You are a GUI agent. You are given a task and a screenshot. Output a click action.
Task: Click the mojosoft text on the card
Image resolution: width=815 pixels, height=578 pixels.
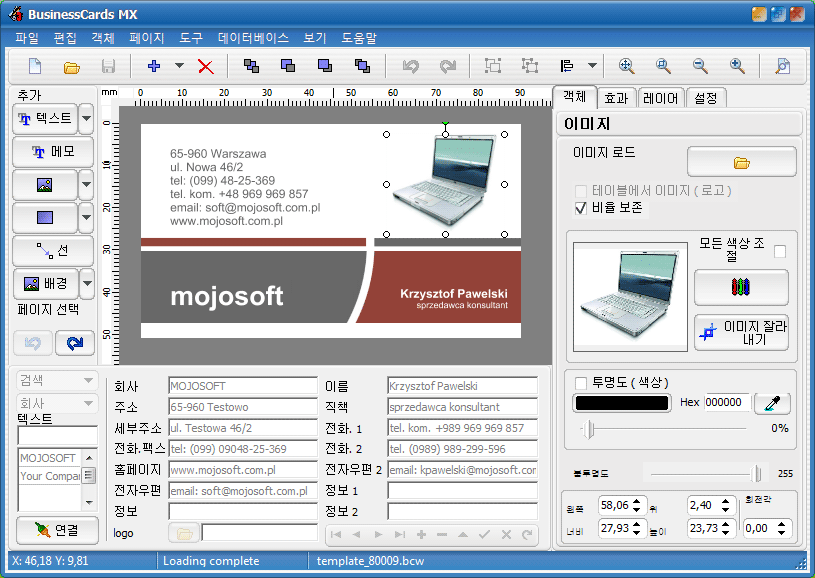coord(227,296)
